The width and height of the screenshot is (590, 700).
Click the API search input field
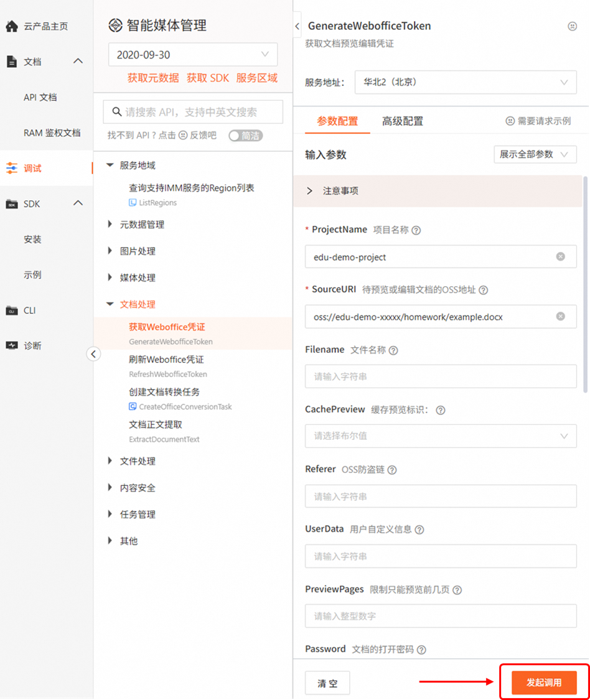click(x=193, y=111)
